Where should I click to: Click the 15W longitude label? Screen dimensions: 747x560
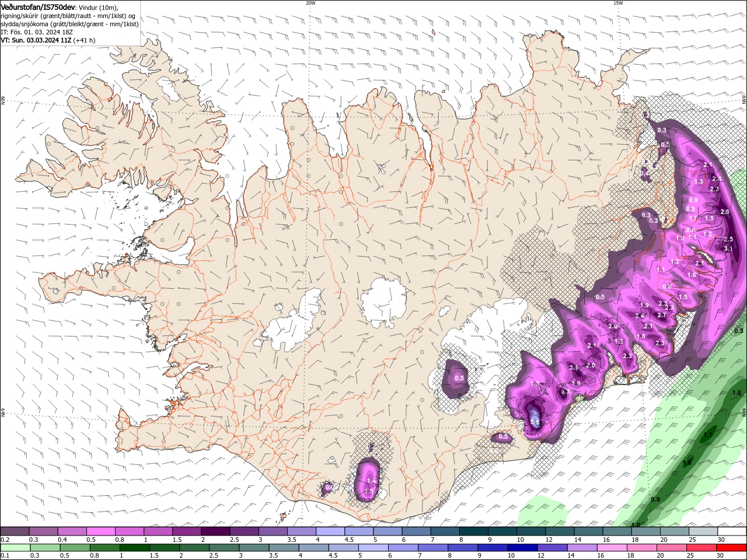pyautogui.click(x=618, y=3)
